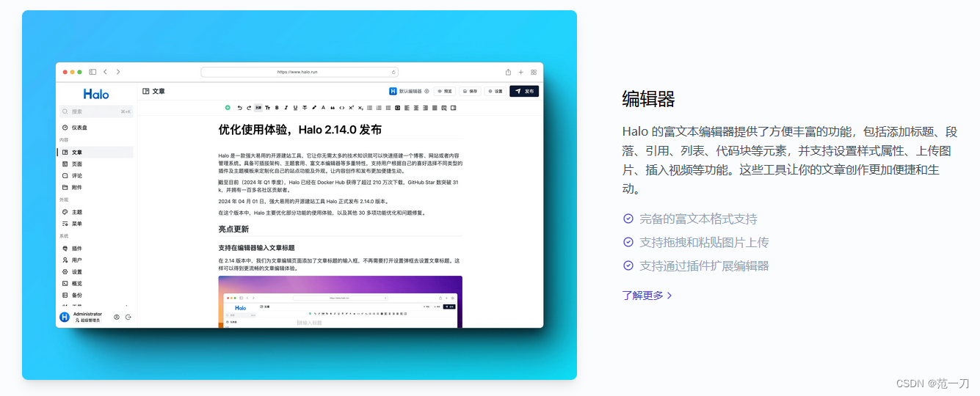Open the text color (A) tool
980x396 pixels.
click(x=323, y=108)
